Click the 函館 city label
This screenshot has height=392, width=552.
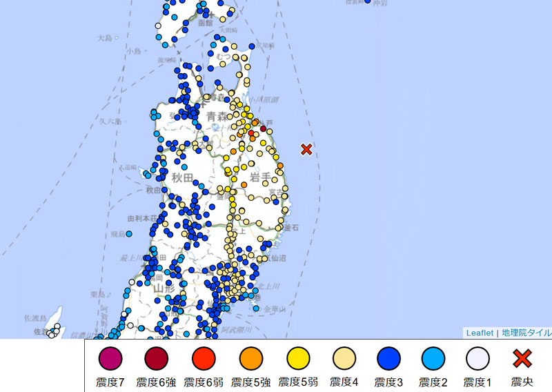tap(205, 23)
